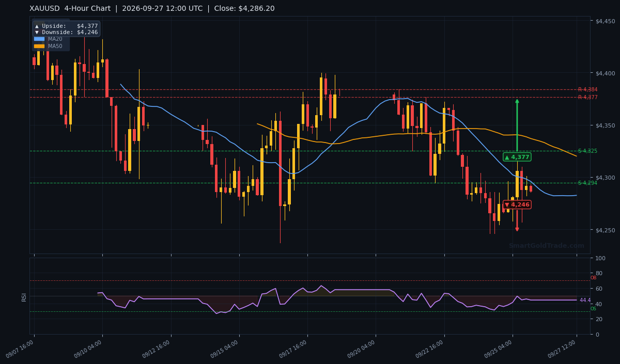Select the MA20 legend label
This screenshot has width=620, height=364.
pos(55,39)
